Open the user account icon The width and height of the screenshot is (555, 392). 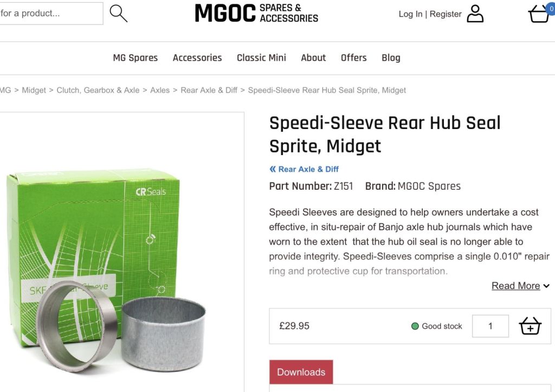click(x=475, y=14)
